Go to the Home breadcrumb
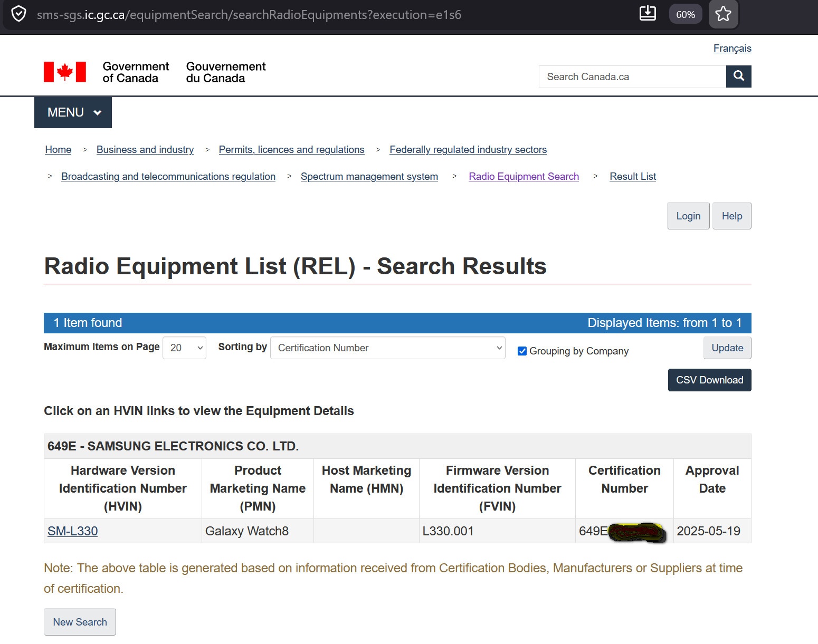Screen dimensions: 818x644 click(x=58, y=150)
